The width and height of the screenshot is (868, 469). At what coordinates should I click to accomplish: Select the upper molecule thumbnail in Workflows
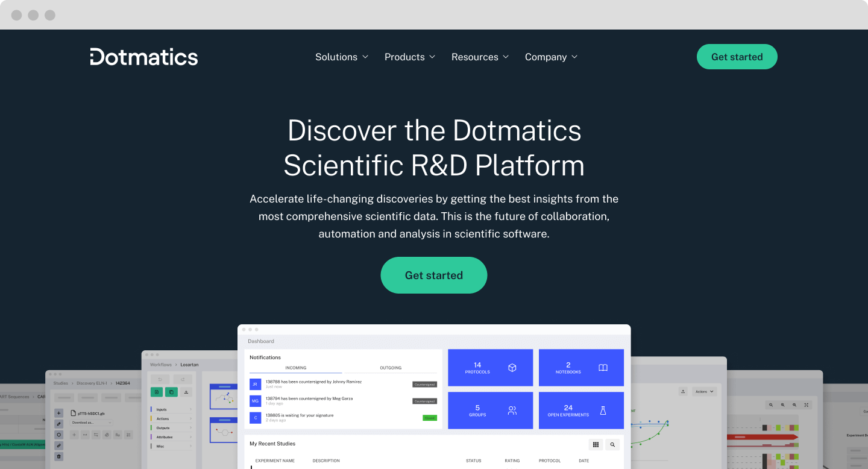coord(225,397)
